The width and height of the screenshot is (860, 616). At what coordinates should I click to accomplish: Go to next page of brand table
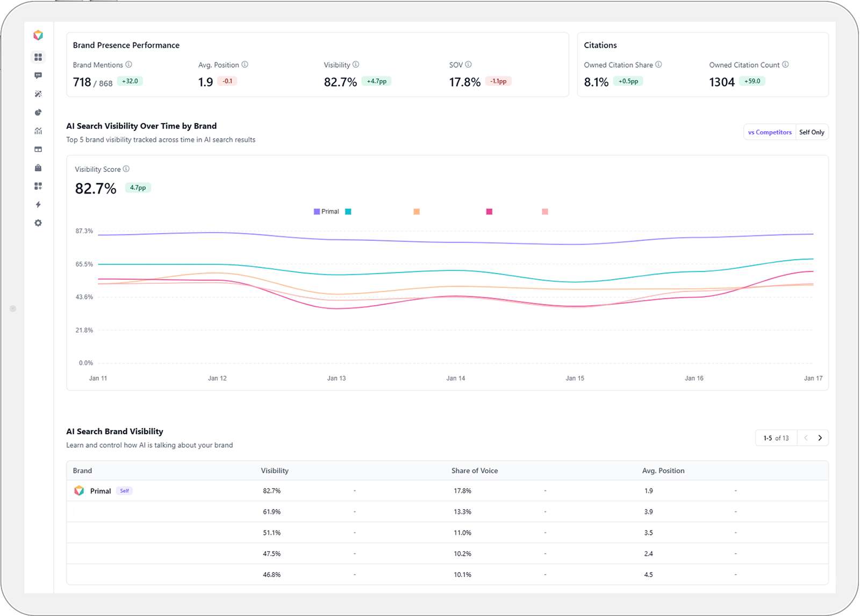pos(820,438)
